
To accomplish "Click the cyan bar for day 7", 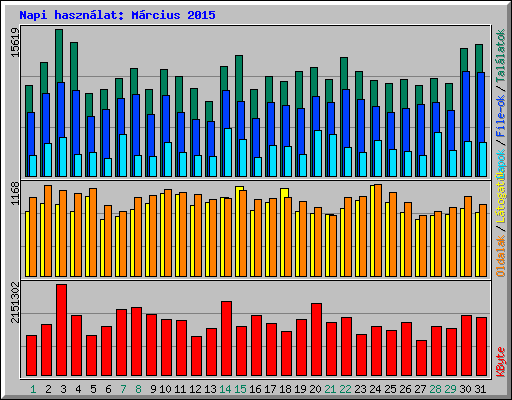I will (123, 155).
